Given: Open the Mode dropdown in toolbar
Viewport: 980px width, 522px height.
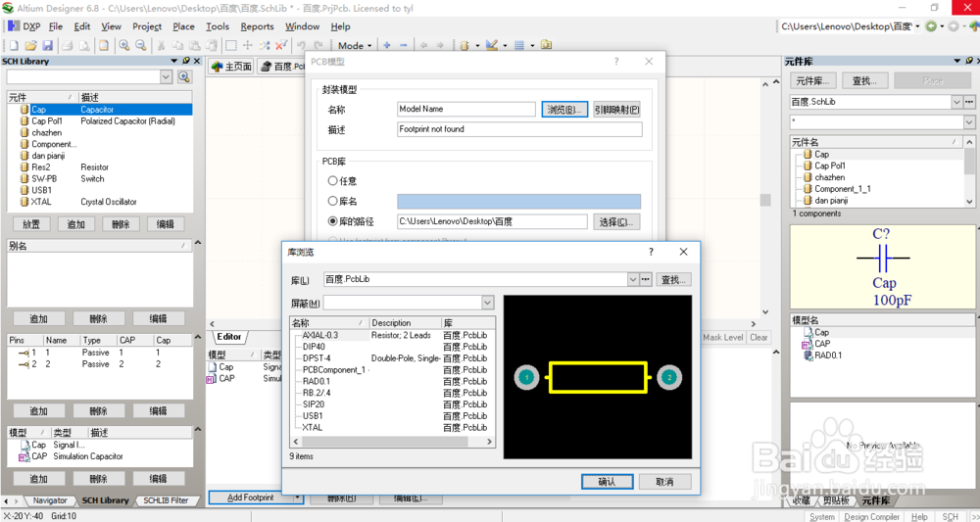Looking at the screenshot, I should tap(355, 46).
